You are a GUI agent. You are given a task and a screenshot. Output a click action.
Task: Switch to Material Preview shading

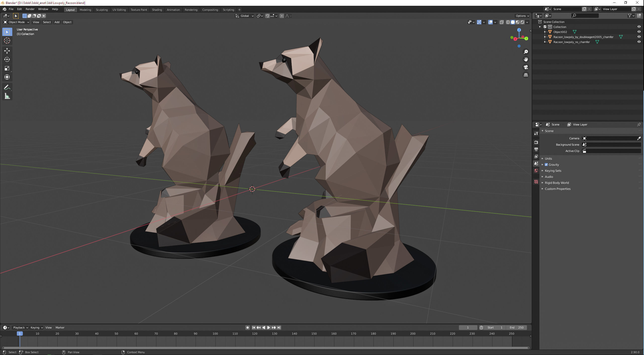518,22
